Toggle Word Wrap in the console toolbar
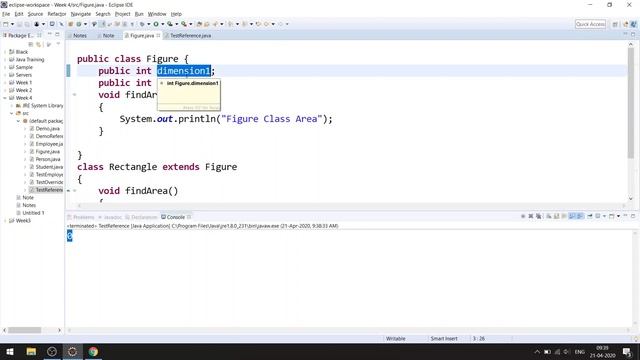Image resolution: width=640 pixels, height=360 pixels. click(x=564, y=216)
